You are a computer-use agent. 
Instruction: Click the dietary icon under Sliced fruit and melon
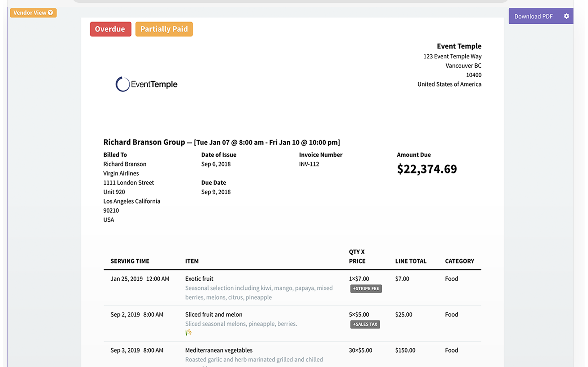coord(188,333)
